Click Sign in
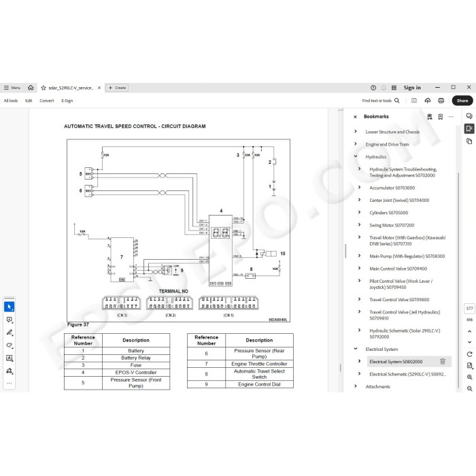 click(412, 88)
